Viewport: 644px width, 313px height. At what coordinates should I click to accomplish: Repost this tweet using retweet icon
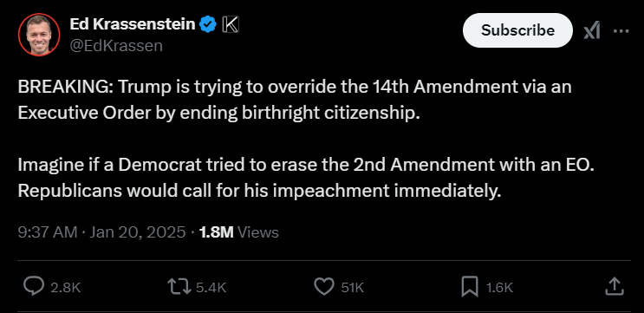(179, 286)
